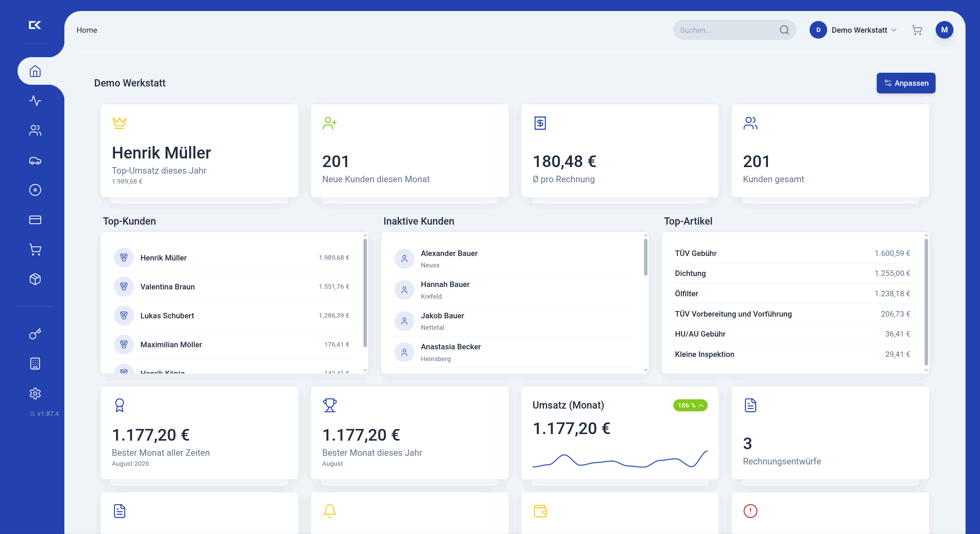Open the vehicles car sidebar icon
980x534 pixels.
(35, 160)
